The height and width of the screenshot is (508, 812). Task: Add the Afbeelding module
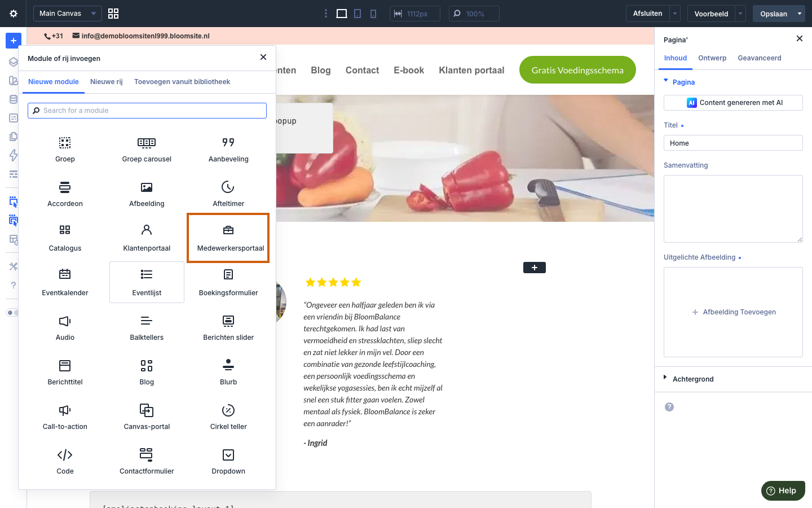(x=147, y=194)
